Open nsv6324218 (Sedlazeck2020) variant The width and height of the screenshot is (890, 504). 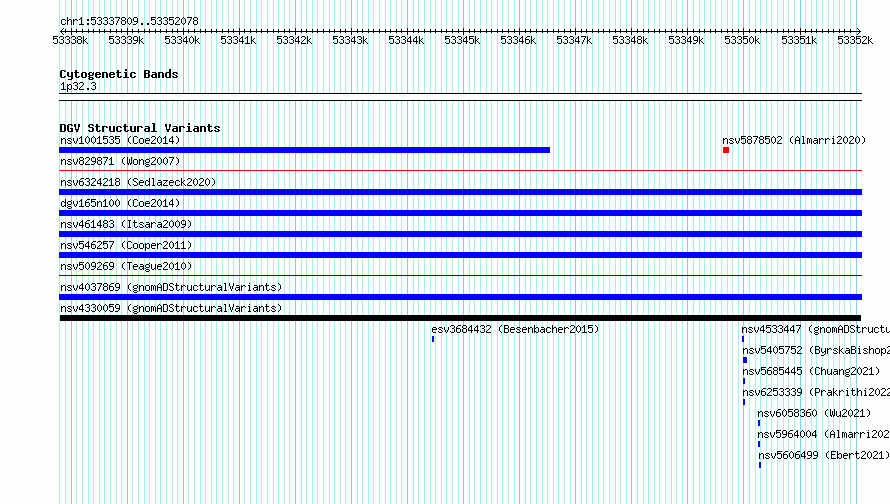(138, 182)
